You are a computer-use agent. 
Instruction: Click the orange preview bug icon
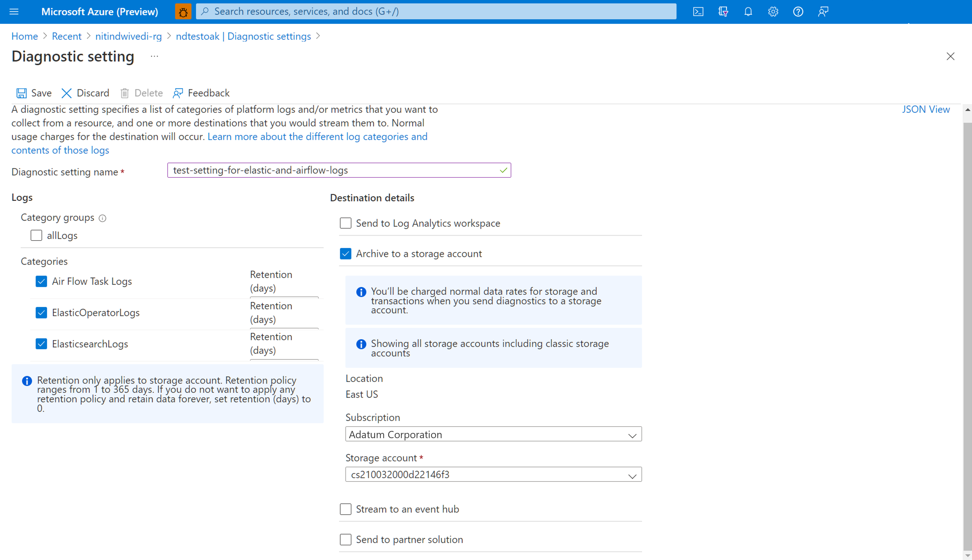(x=183, y=11)
